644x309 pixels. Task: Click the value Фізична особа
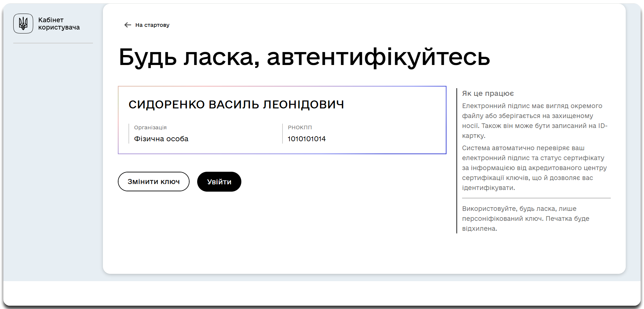click(x=161, y=139)
